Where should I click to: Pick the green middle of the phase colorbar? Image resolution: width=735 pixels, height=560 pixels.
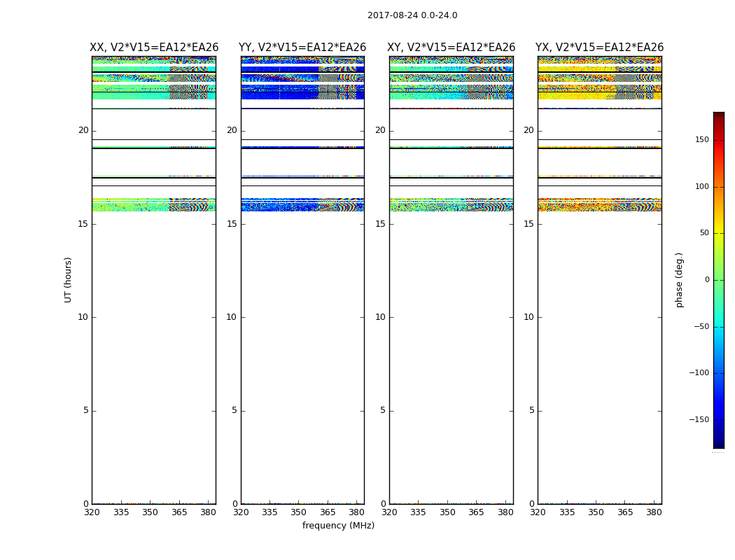pyautogui.click(x=718, y=280)
